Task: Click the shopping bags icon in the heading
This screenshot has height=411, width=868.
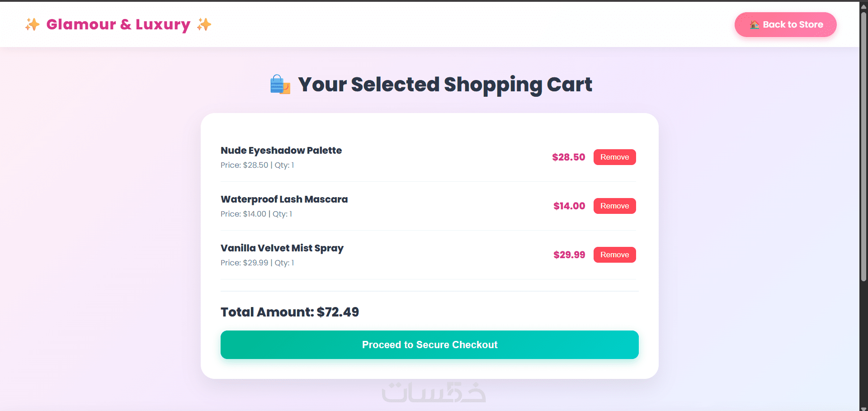Action: pos(280,85)
